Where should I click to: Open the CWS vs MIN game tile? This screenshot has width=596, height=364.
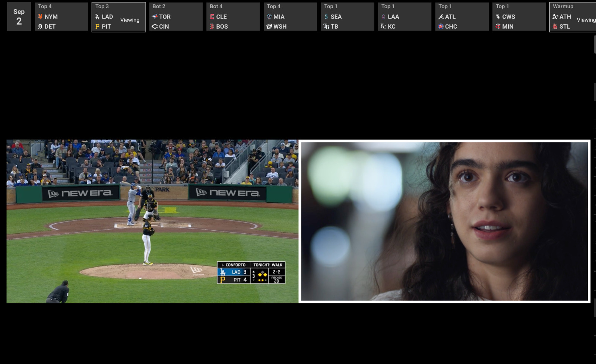pyautogui.click(x=519, y=17)
